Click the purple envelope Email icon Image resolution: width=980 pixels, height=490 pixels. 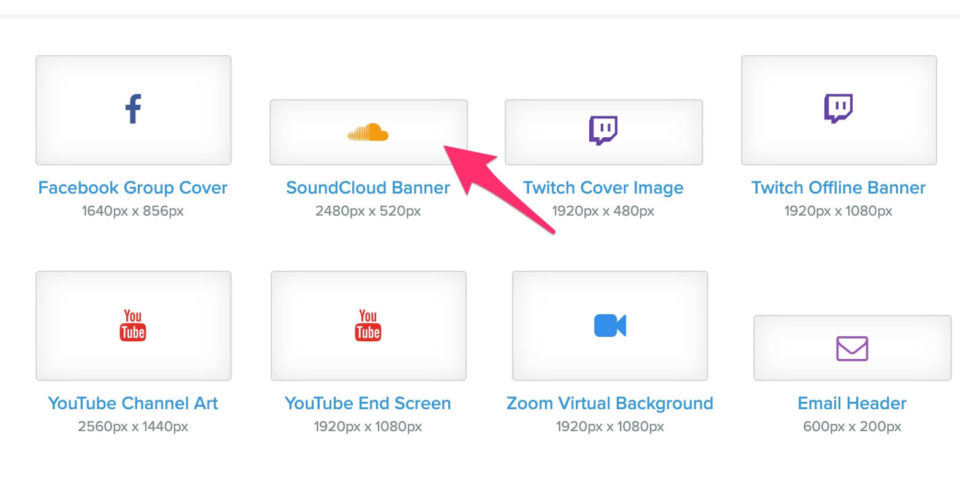[x=852, y=349]
